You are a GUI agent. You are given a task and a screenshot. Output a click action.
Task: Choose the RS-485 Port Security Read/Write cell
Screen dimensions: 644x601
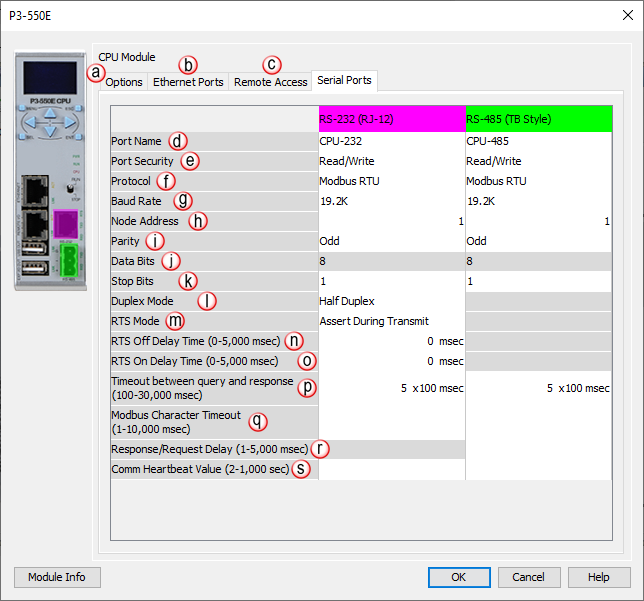pyautogui.click(x=538, y=161)
